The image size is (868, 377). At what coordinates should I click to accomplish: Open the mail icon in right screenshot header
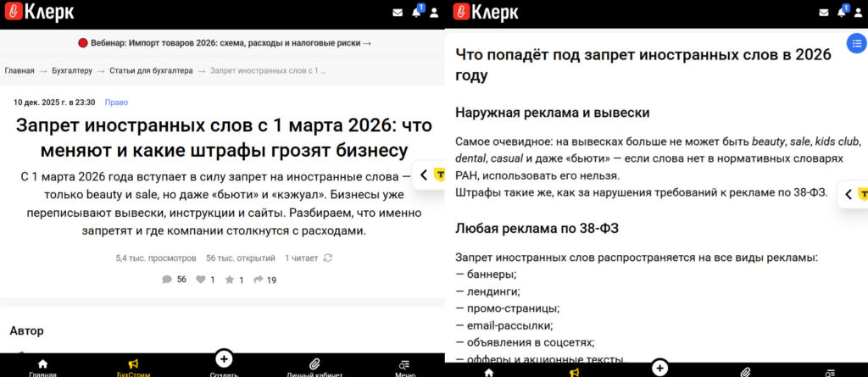pos(824,13)
